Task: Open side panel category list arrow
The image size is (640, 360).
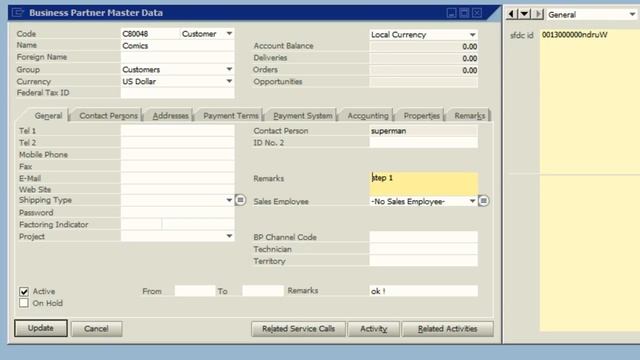Action: [524, 14]
